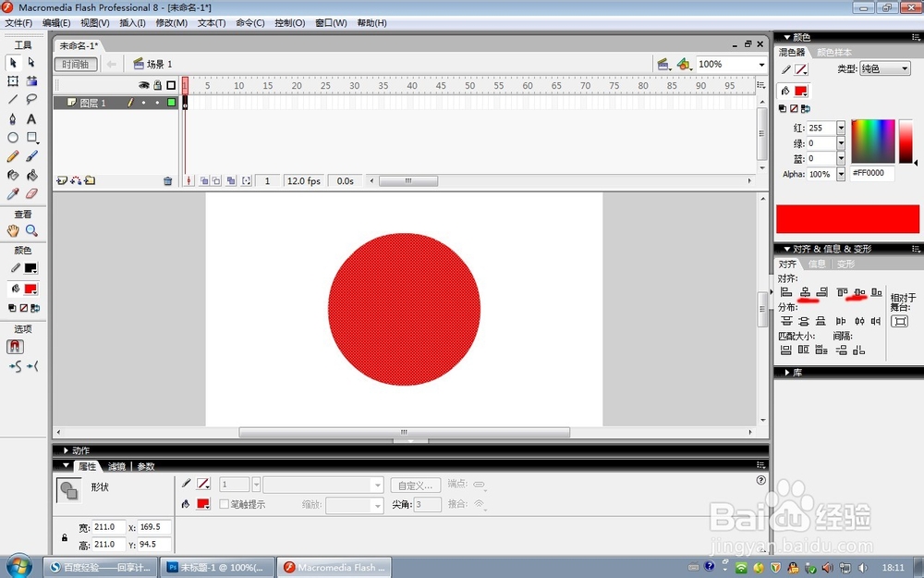The width and height of the screenshot is (924, 578).
Task: Open the Modify menu
Action: point(172,23)
